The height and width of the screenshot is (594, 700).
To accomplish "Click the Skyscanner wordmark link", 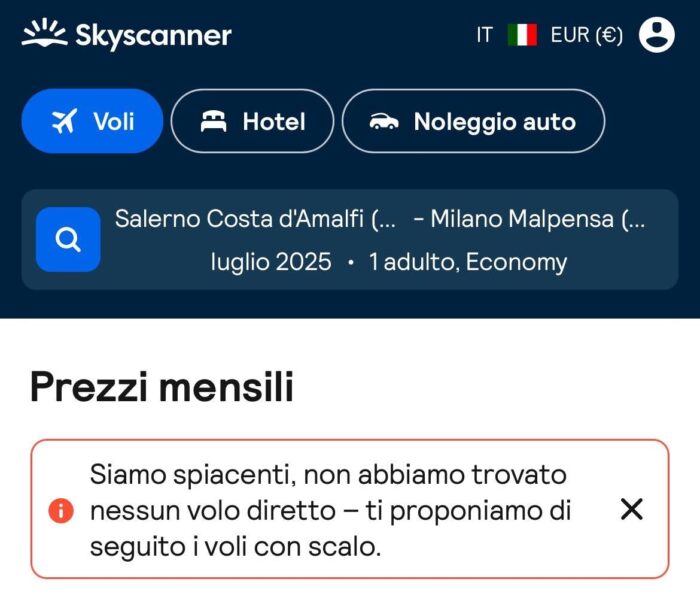I will coord(153,35).
